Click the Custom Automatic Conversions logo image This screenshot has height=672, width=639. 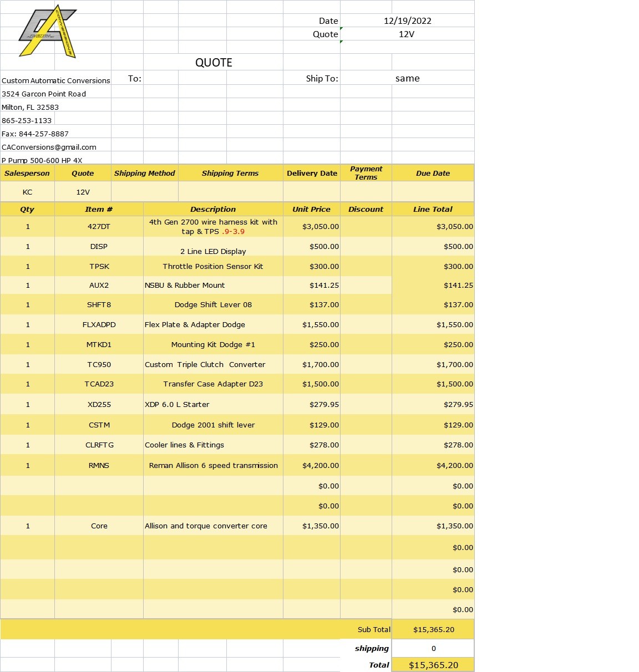(x=48, y=31)
